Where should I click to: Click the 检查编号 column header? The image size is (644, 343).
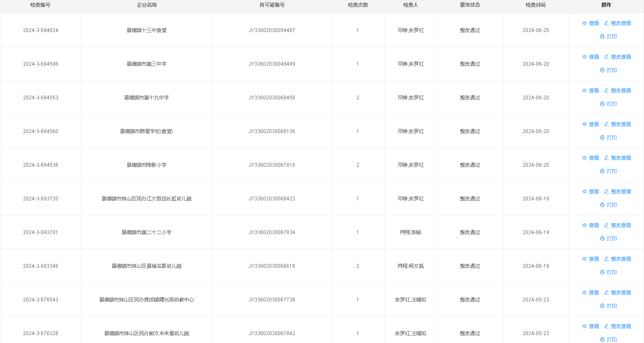point(40,5)
